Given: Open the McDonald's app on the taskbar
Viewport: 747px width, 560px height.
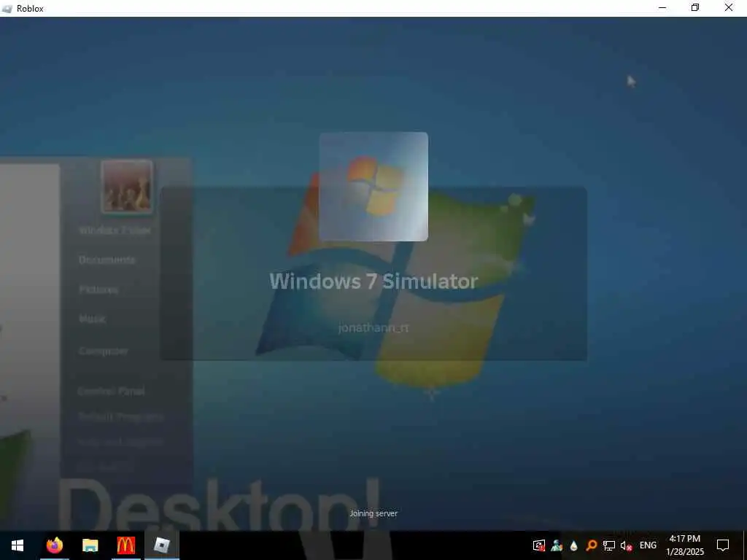Looking at the screenshot, I should click(x=125, y=545).
